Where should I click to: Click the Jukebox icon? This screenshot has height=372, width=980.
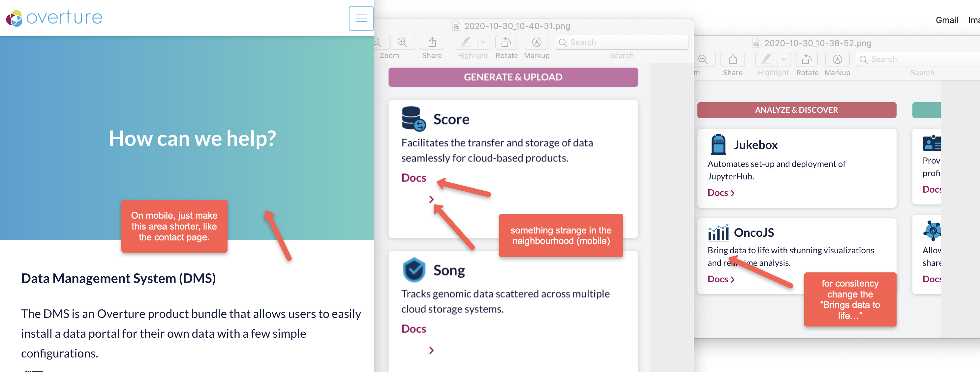coord(718,144)
